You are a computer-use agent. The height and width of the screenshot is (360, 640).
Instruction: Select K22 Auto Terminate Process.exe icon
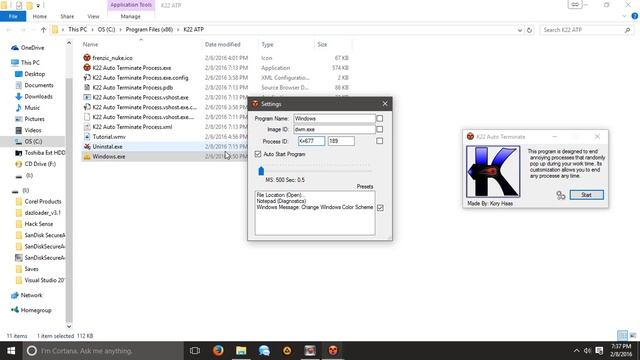coord(87,68)
